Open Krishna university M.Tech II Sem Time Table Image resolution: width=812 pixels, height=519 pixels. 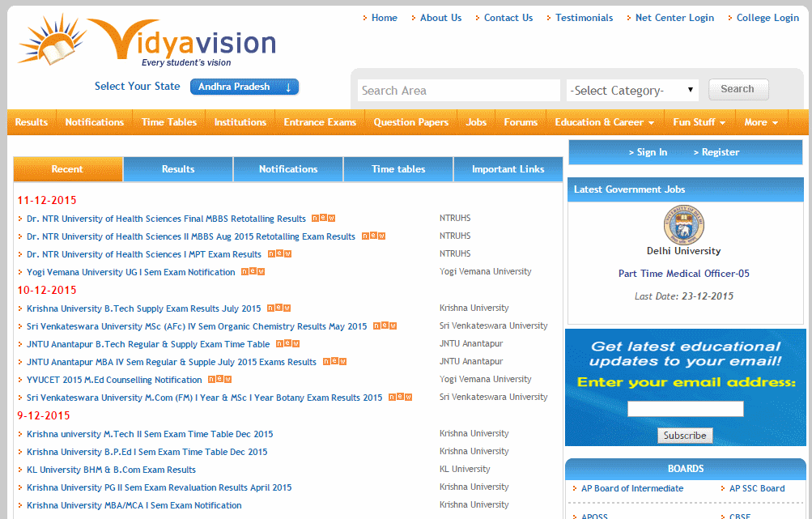point(150,434)
